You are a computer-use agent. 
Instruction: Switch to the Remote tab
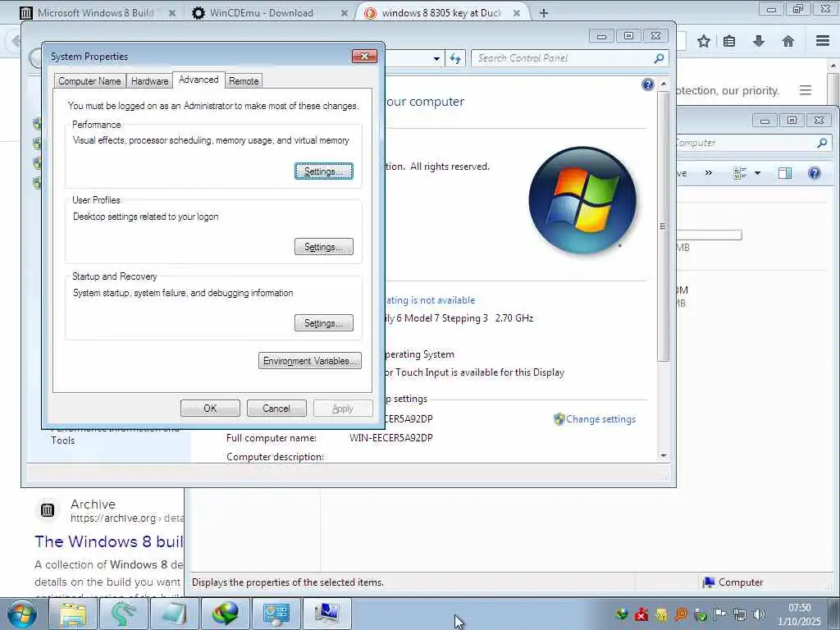[244, 81]
